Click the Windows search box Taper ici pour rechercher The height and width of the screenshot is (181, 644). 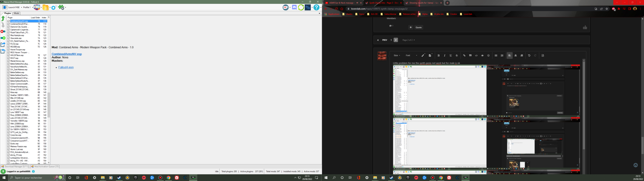pyautogui.click(x=36, y=178)
